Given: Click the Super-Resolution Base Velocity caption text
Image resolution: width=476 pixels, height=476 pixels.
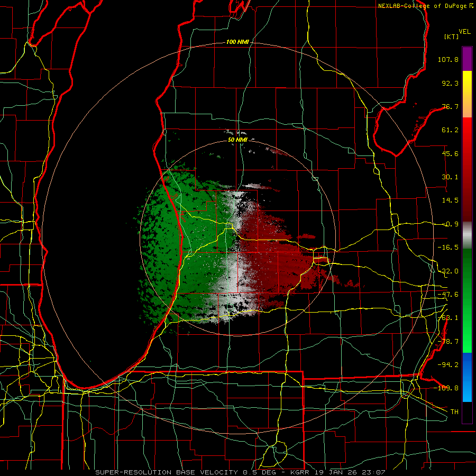Looking at the screenshot, I should (x=240, y=472).
